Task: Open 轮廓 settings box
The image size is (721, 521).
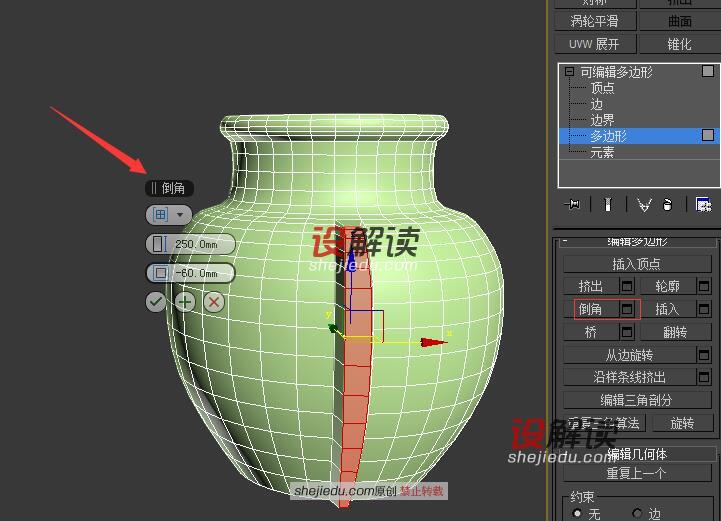Action: [704, 286]
